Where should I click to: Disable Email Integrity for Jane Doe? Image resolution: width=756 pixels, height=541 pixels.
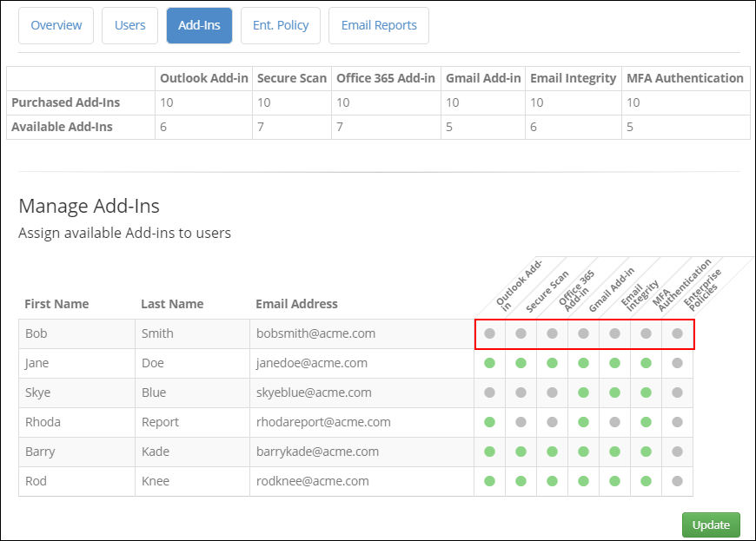point(614,363)
